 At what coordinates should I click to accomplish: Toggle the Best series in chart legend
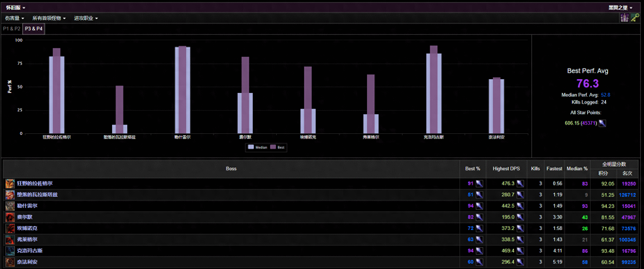click(277, 147)
